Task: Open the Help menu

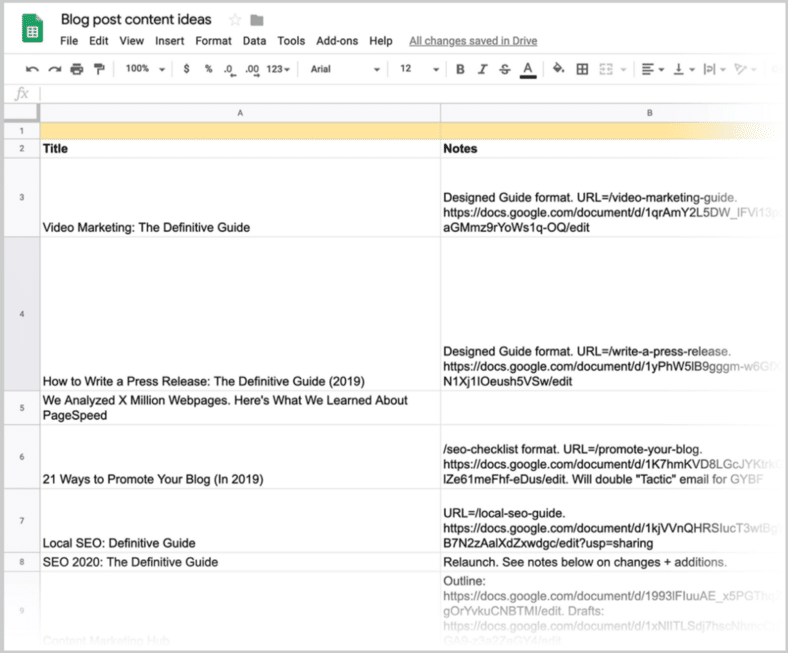Action: click(x=380, y=41)
